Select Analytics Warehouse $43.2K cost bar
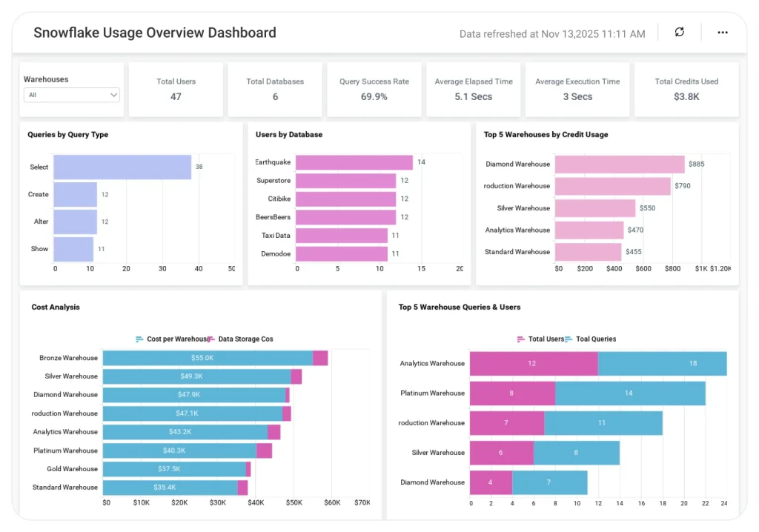759x532 pixels. pos(185,432)
